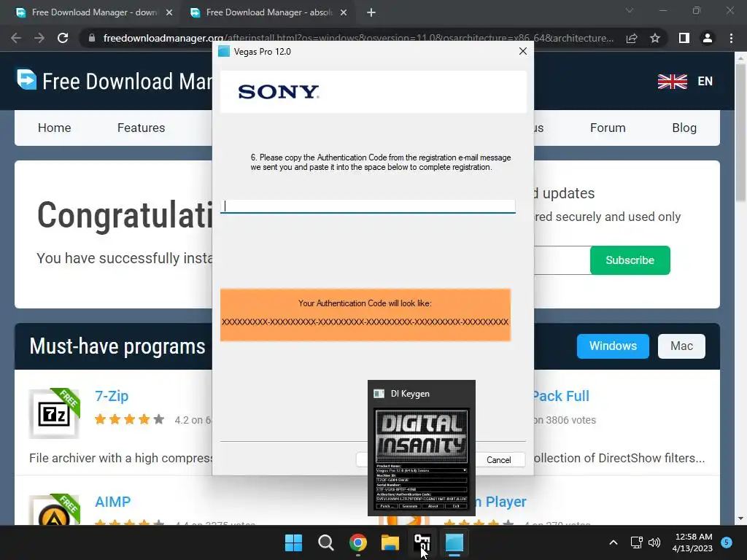
Task: Open Blog in site navigation
Action: pyautogui.click(x=684, y=128)
